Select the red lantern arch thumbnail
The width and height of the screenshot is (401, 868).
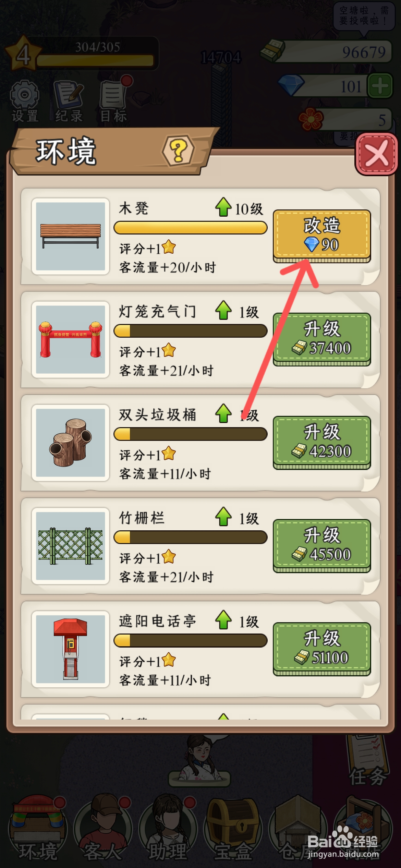coord(71,339)
